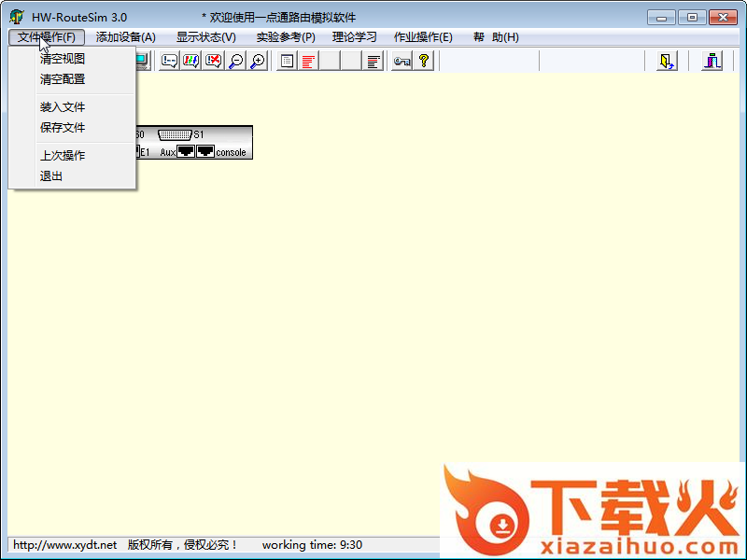Open the 显示状态(V) menu
Screen dimensions: 747x560
(206, 37)
